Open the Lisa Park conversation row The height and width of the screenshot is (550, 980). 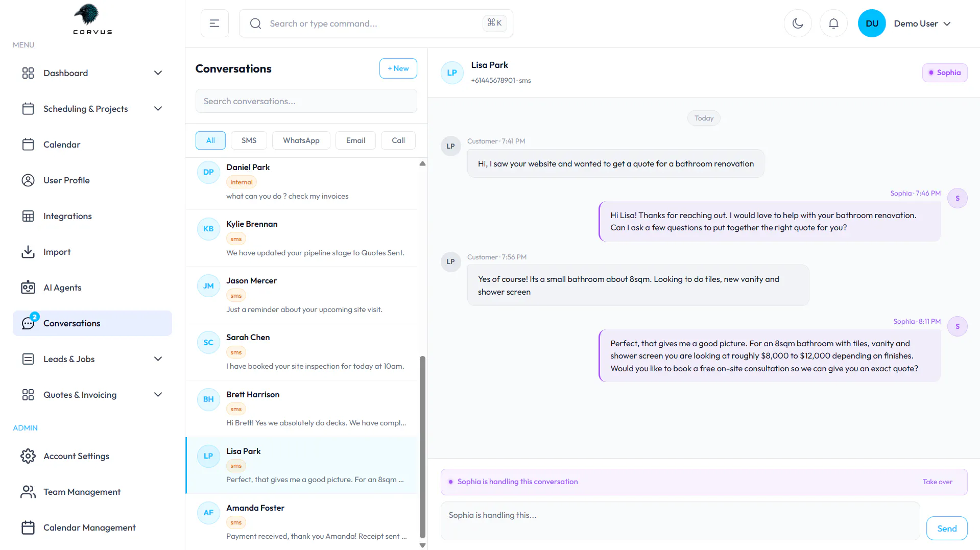(301, 465)
